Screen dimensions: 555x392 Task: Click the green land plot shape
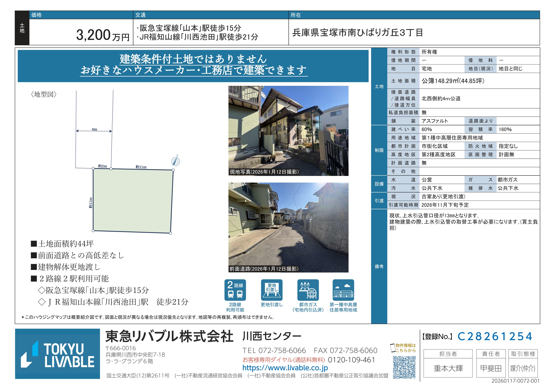pyautogui.click(x=133, y=201)
